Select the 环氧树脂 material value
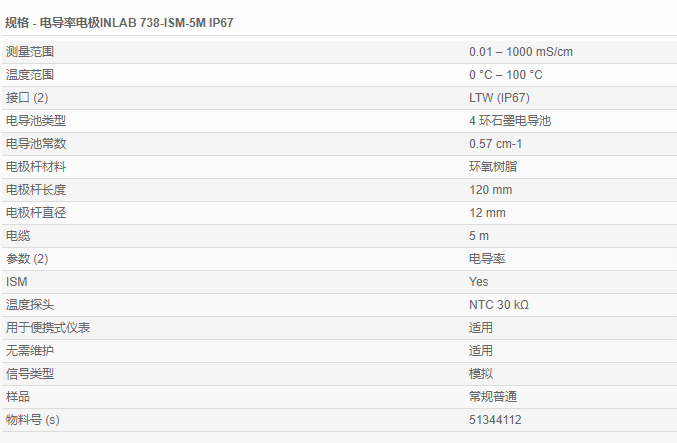Viewport: 677px width, 443px height. point(493,166)
